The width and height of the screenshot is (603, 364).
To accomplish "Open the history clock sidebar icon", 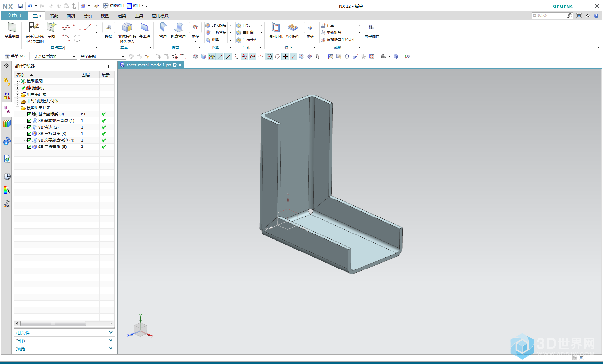I will [7, 176].
